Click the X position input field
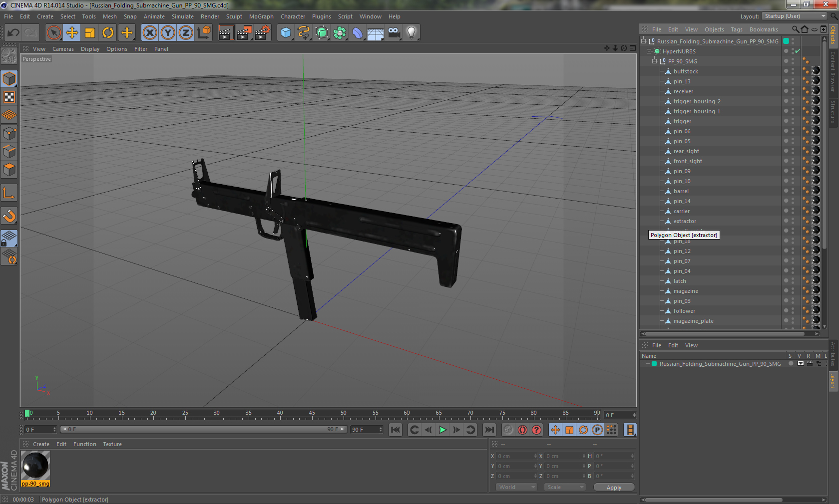Image resolution: width=839 pixels, height=504 pixels. pyautogui.click(x=516, y=456)
